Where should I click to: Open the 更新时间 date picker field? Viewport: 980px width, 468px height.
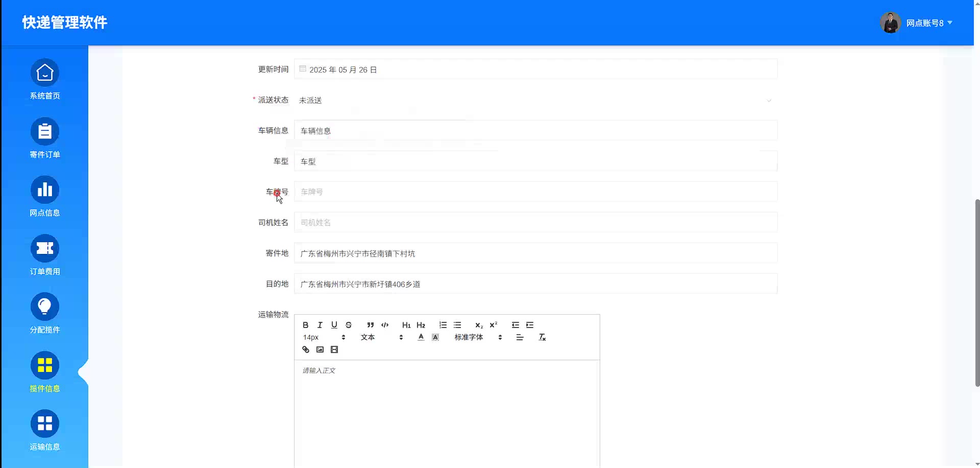pos(535,69)
